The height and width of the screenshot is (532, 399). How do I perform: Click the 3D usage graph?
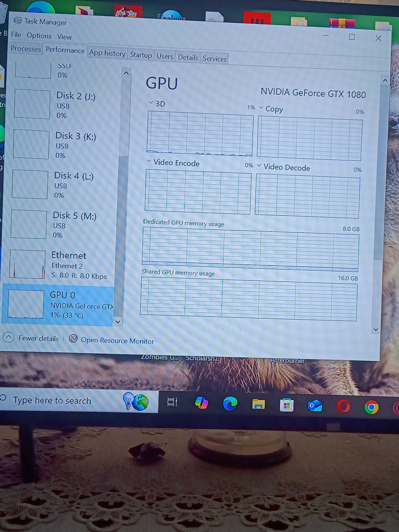click(200, 134)
